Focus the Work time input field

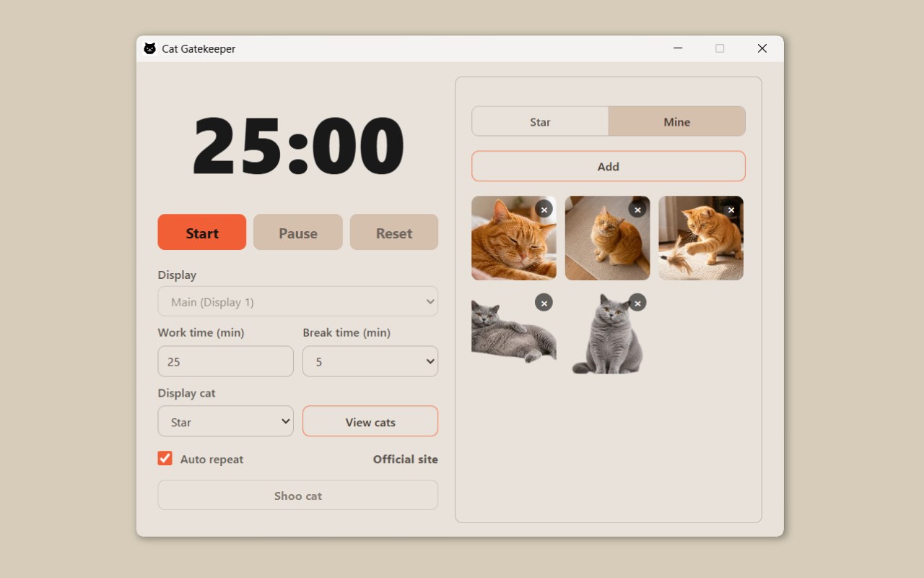(x=226, y=361)
